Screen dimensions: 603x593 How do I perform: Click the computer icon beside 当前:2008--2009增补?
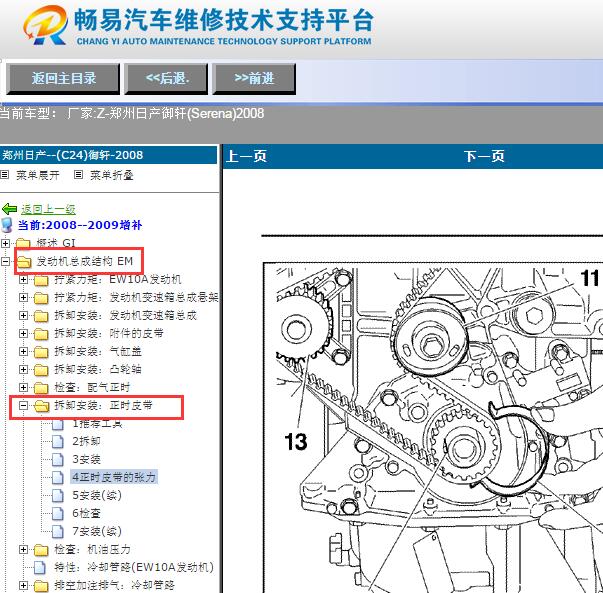[7, 225]
